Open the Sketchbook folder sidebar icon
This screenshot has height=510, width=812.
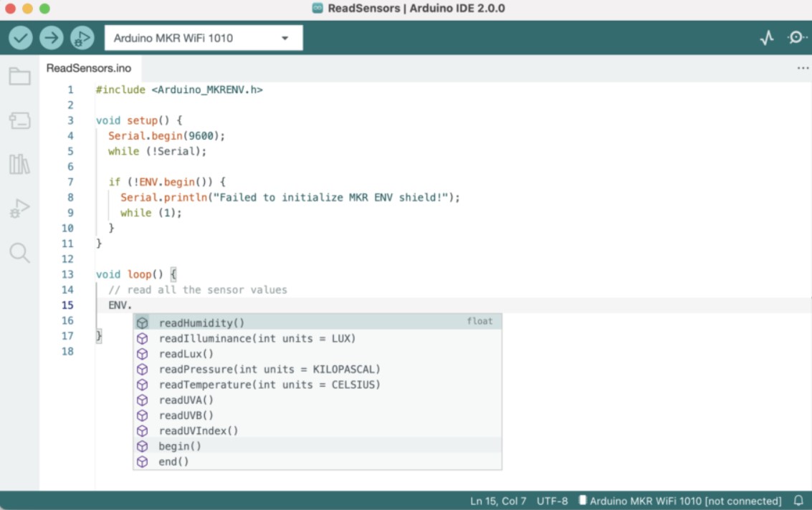click(19, 77)
